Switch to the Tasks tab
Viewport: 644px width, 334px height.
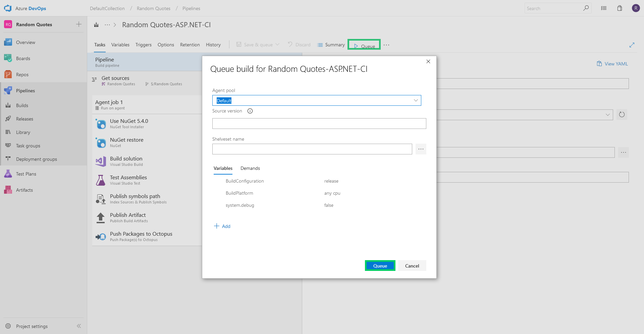pyautogui.click(x=100, y=45)
